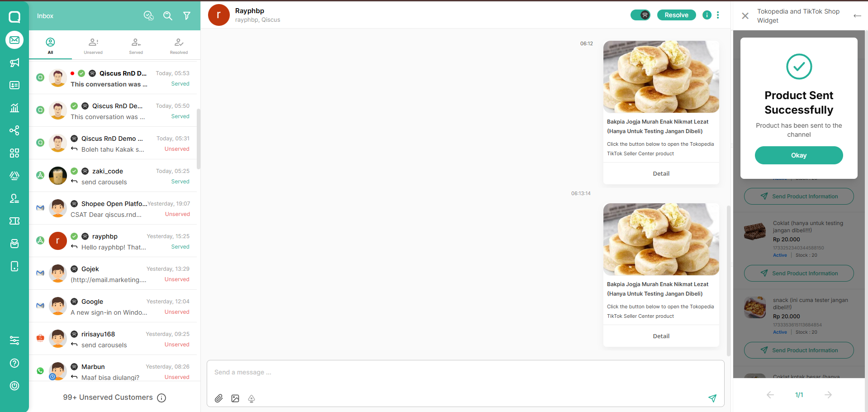The width and height of the screenshot is (868, 412).
Task: Open the Inbox section in the sidebar
Action: [x=14, y=40]
